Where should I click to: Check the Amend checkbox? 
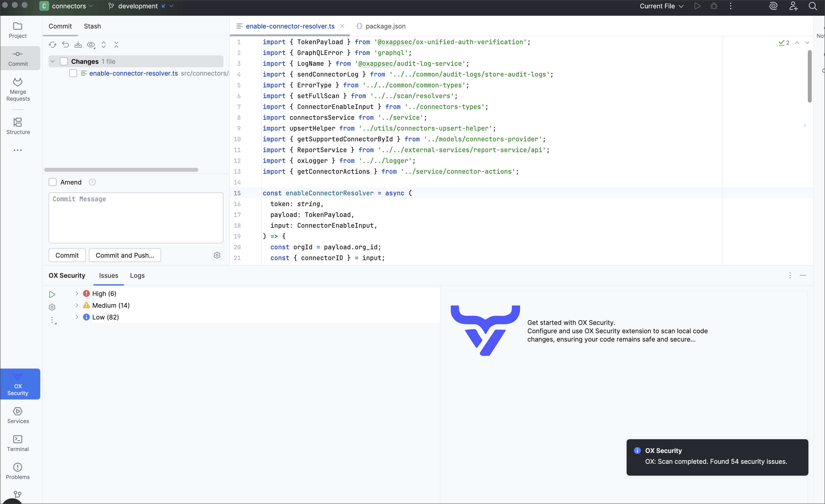tap(53, 182)
